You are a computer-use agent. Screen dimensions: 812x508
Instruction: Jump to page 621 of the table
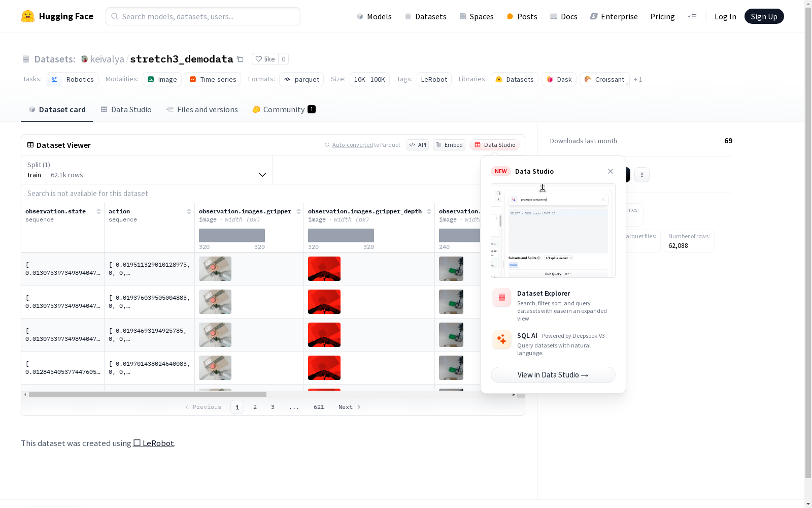coord(319,407)
